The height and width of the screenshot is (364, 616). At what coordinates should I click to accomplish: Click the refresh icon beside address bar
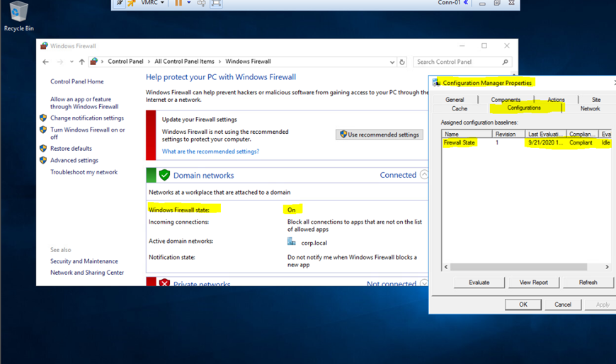[402, 62]
